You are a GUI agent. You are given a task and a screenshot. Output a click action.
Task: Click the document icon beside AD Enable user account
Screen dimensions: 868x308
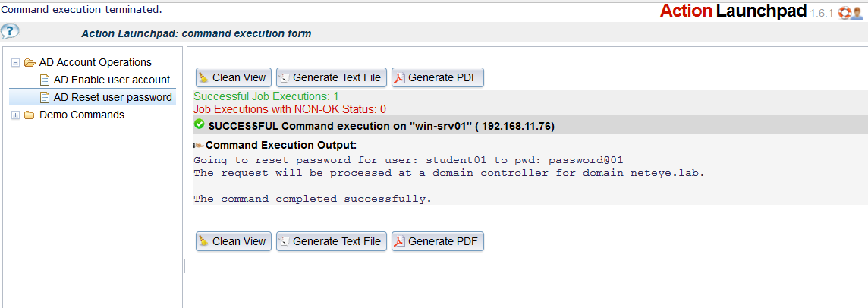(45, 80)
